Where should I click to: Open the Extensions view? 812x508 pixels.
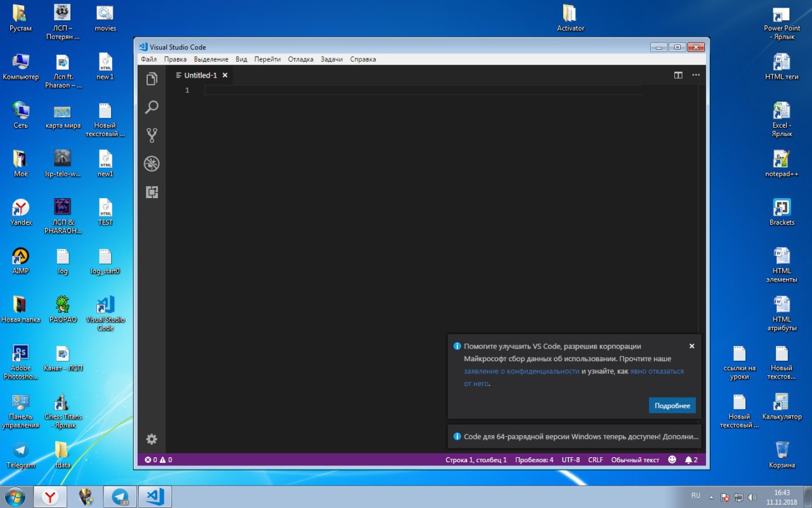coord(152,192)
